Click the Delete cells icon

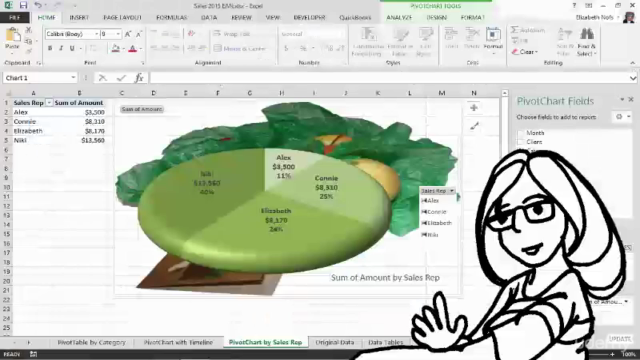(x=472, y=34)
